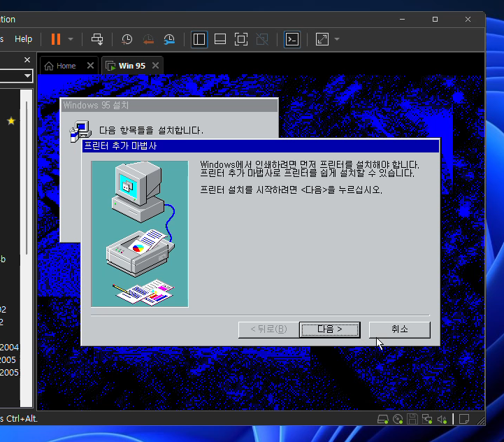Close the Win 95 tab
Viewport: 504px width, 442px height.
click(x=156, y=66)
